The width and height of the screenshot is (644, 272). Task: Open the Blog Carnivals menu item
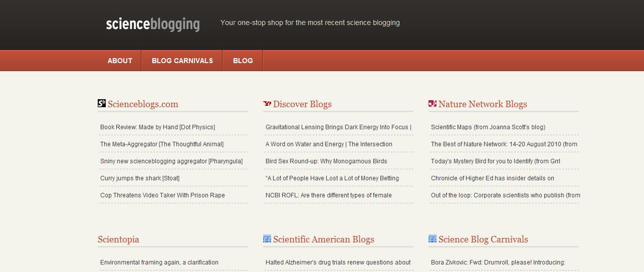tap(182, 61)
